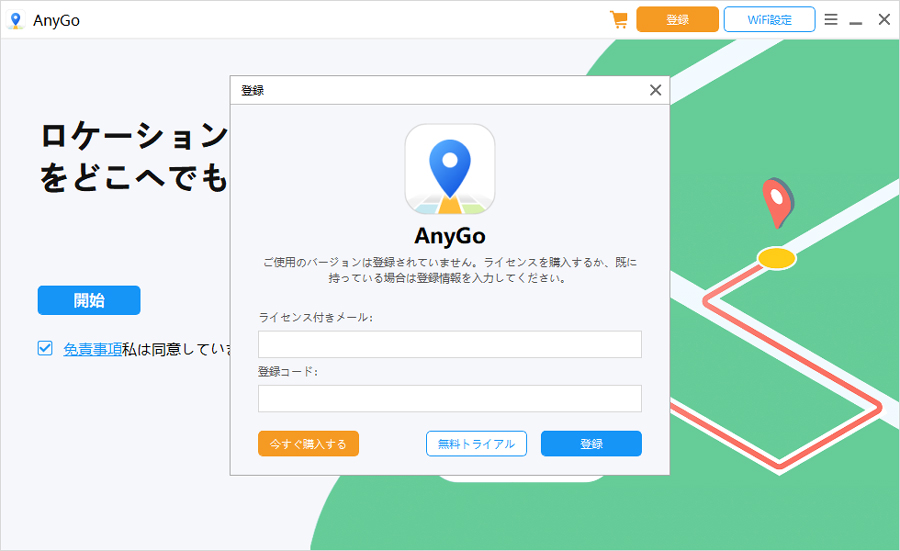This screenshot has height=551, width=900.
Task: Click the AnyGo heading text in dialog
Action: point(450,236)
